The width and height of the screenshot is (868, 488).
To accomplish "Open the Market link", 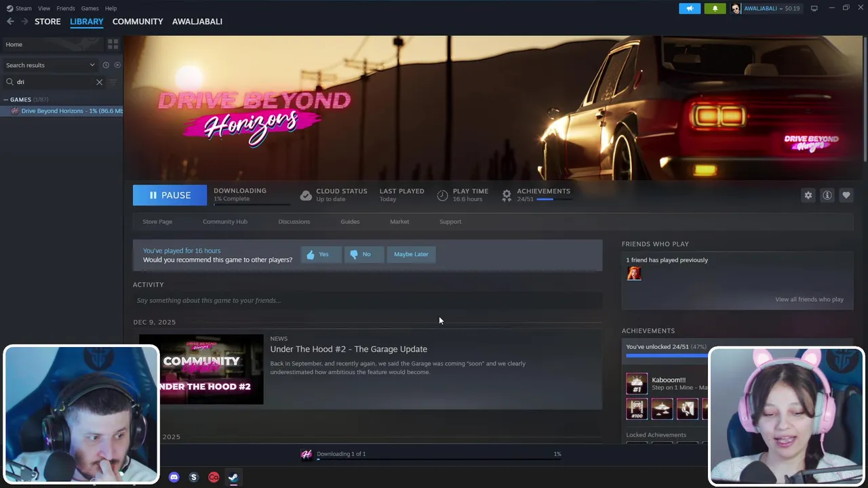I will [x=399, y=222].
